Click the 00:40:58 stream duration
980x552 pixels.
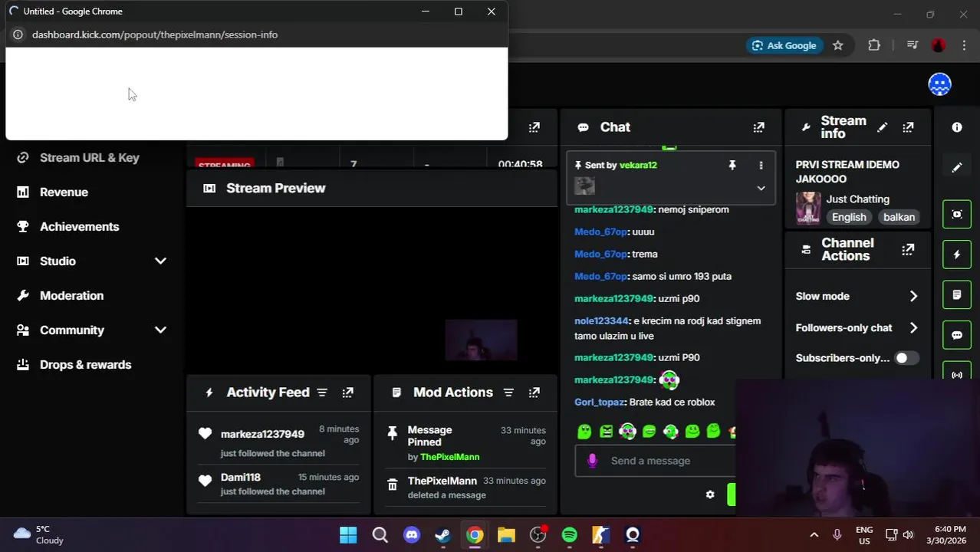[x=520, y=164]
